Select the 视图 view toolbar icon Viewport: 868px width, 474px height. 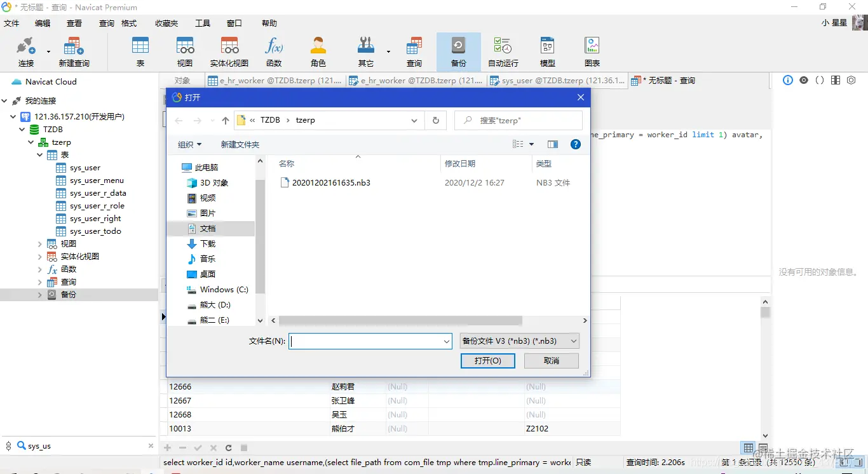coord(185,52)
